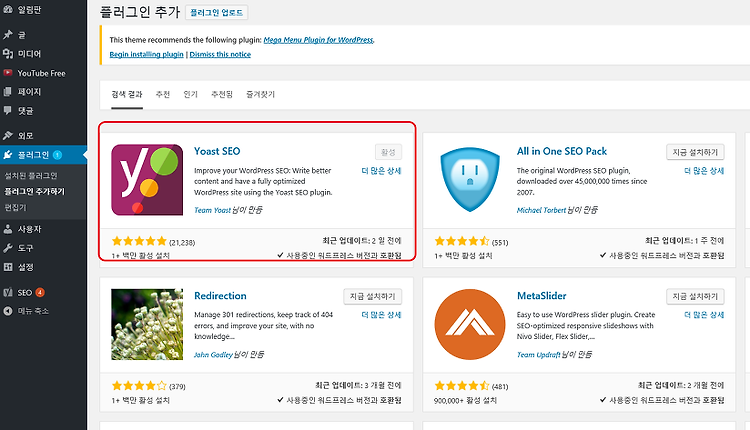Screen dimensions: 750x430
Task: Click the pushpin Posts icon
Action: click(x=8, y=34)
